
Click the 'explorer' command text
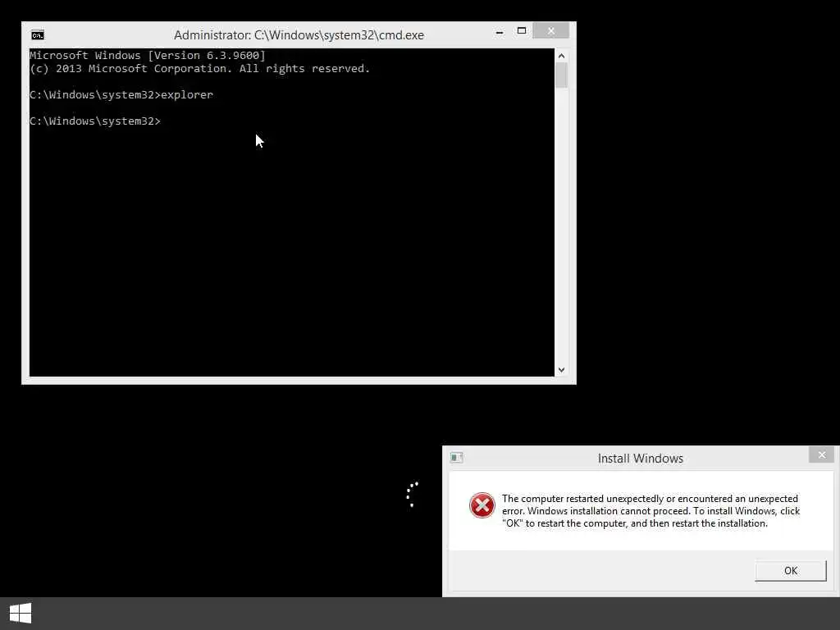tap(187, 95)
